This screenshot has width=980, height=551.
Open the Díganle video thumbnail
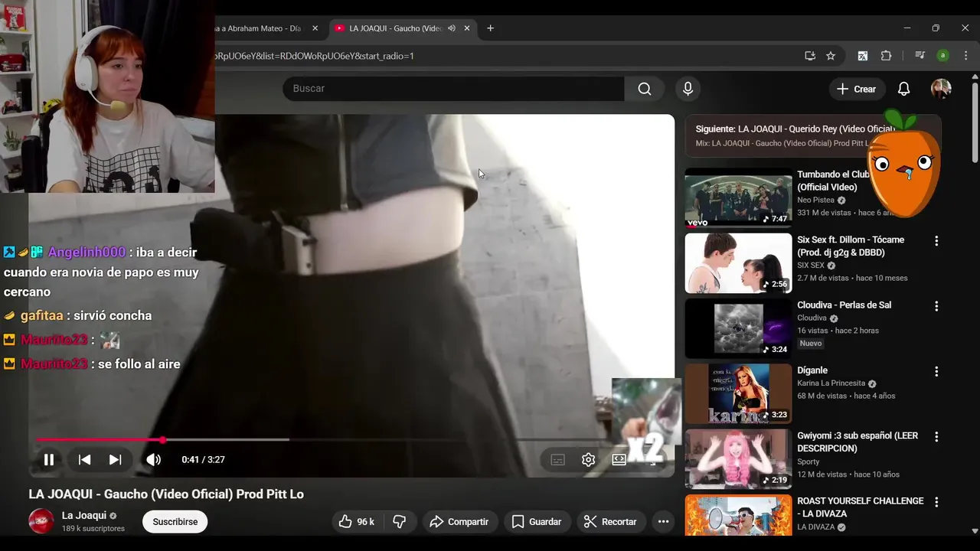point(738,393)
